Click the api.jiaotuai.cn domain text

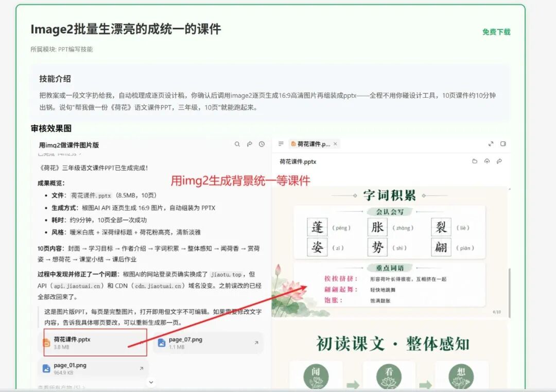coord(77,286)
